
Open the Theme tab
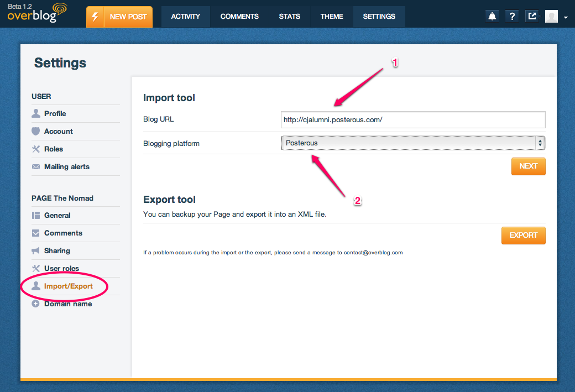tap(332, 17)
